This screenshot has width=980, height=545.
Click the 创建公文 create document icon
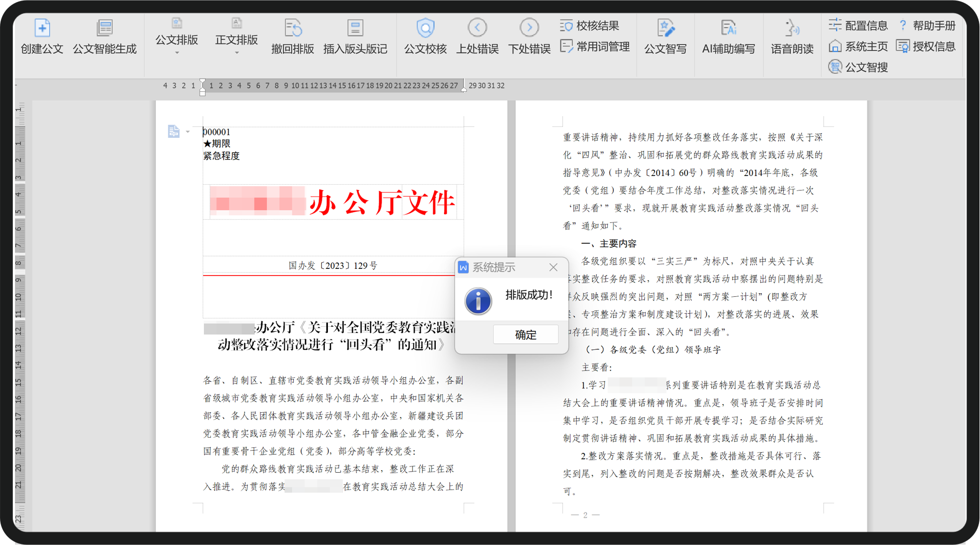point(42,36)
